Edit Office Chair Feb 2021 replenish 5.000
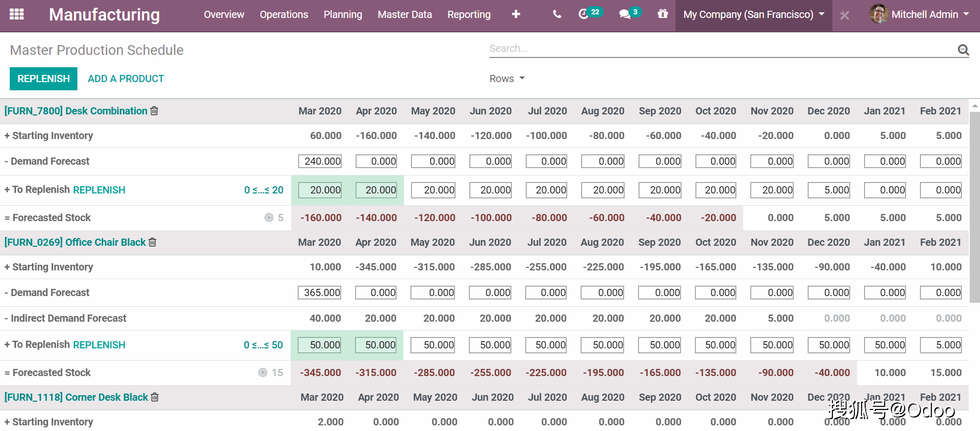This screenshot has height=431, width=980. click(941, 345)
